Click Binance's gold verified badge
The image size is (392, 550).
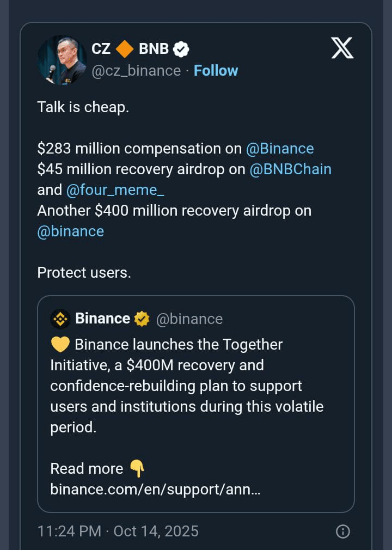point(142,319)
